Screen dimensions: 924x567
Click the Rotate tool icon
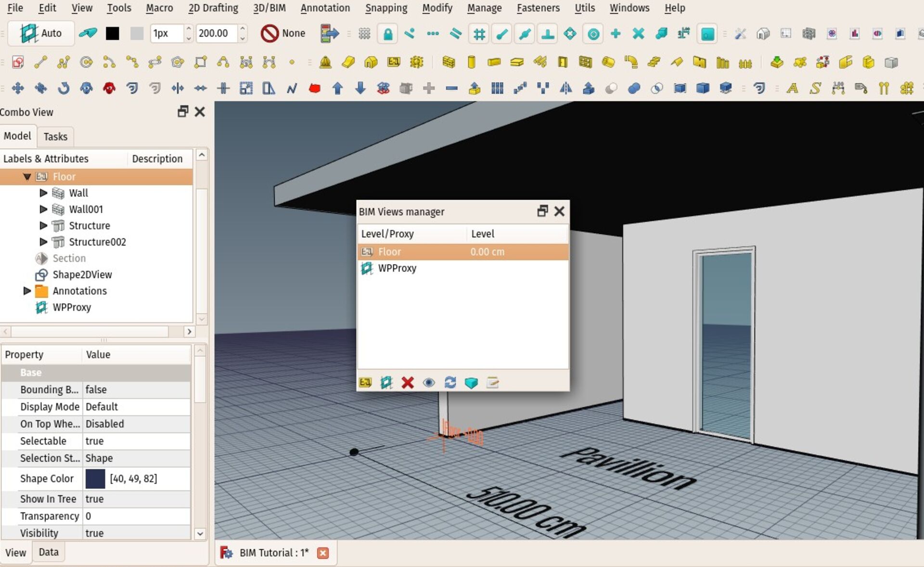click(64, 88)
